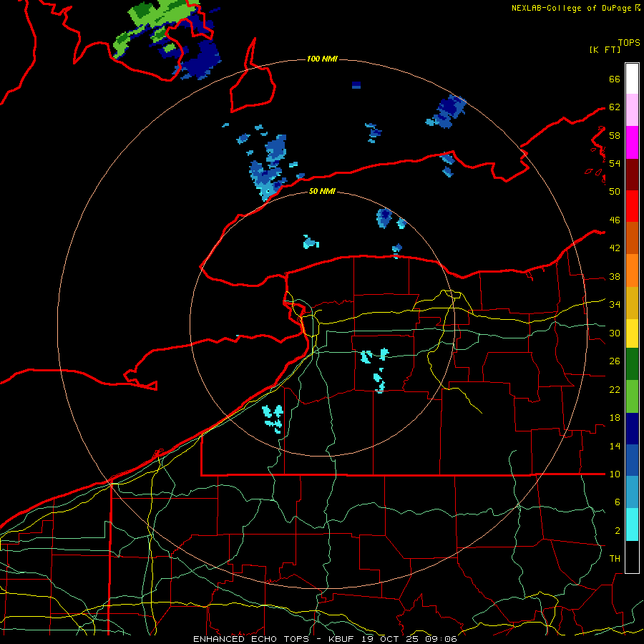
Task: Click the '30' value on the legend scale
Action: pos(615,333)
